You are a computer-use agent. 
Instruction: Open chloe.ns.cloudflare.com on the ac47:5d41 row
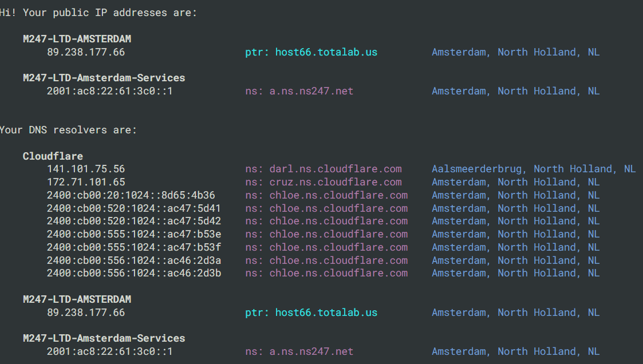[x=326, y=208]
